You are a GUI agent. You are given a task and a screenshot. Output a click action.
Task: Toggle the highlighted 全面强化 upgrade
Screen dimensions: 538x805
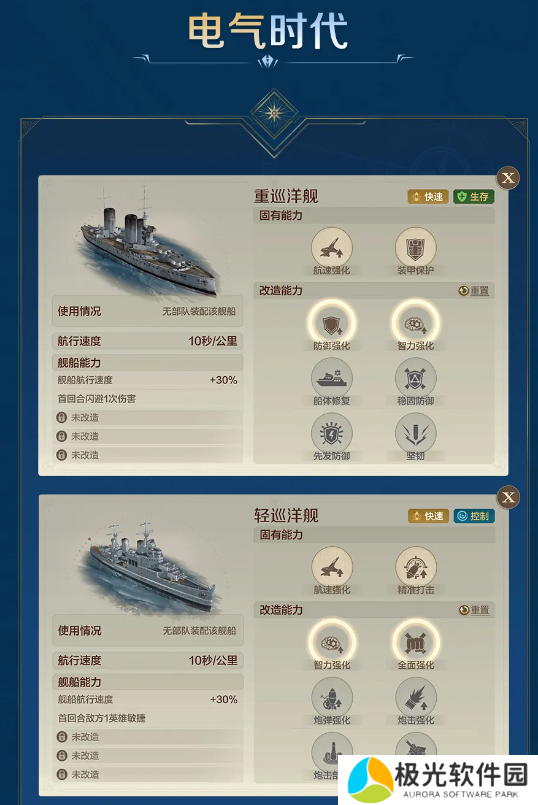point(416,643)
